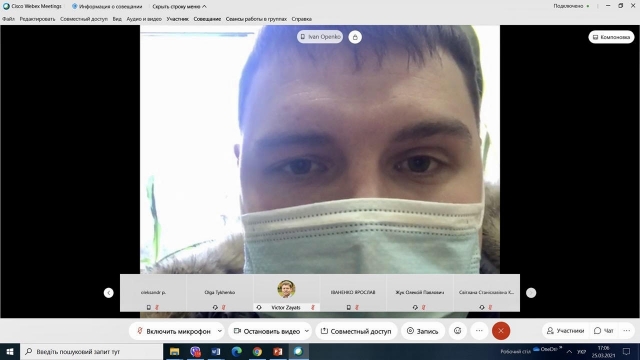This screenshot has width=640, height=360.
Task: Click muted mic icon under ІВАНЕНКО ЯРОСЛАВ
Action: point(357,307)
